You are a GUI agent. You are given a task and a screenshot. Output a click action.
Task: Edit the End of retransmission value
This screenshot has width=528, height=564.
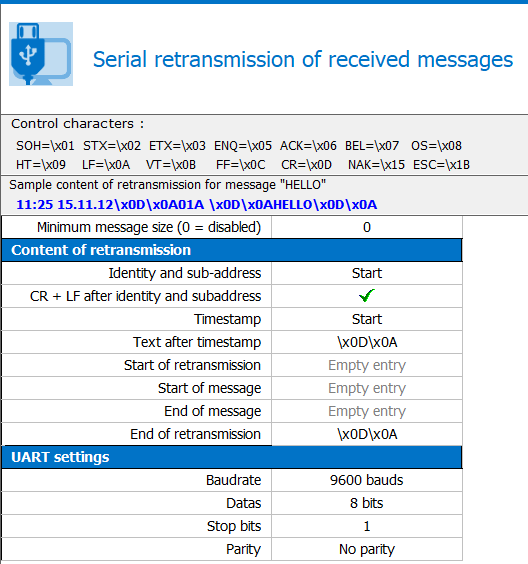[x=367, y=434]
